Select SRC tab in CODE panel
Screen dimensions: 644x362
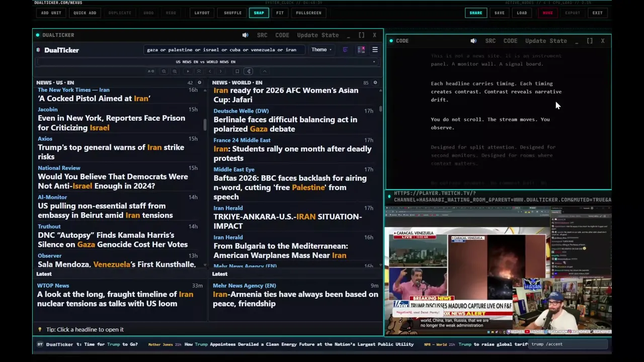pyautogui.click(x=491, y=41)
